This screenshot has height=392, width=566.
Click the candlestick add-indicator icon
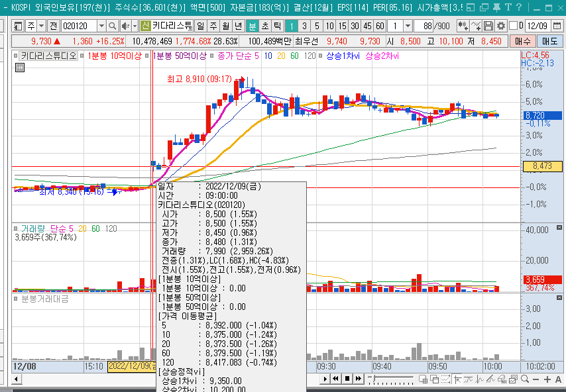pyautogui.click(x=463, y=26)
